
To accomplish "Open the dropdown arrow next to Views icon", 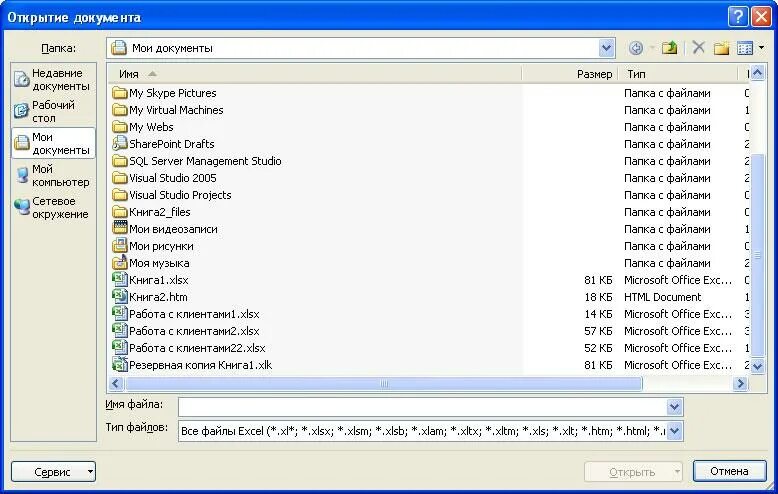I will point(761,48).
